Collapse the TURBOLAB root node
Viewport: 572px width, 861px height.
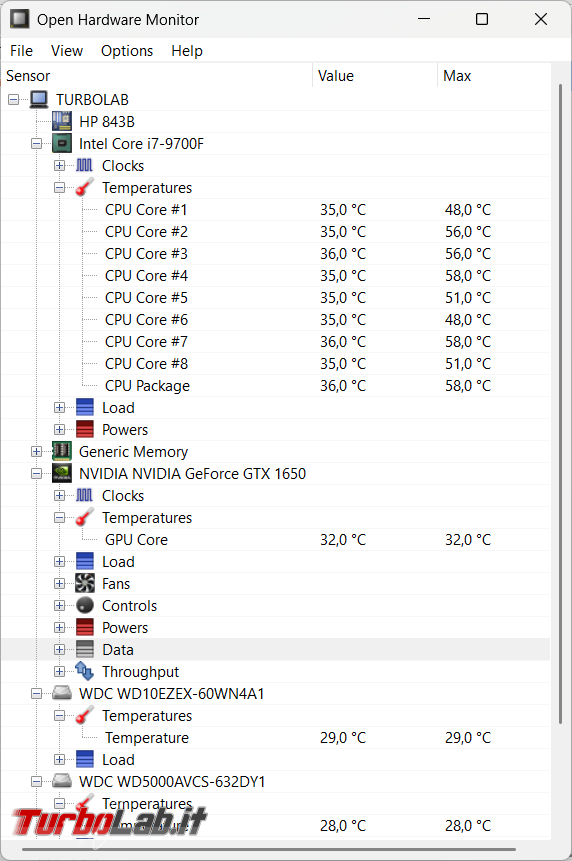point(14,99)
